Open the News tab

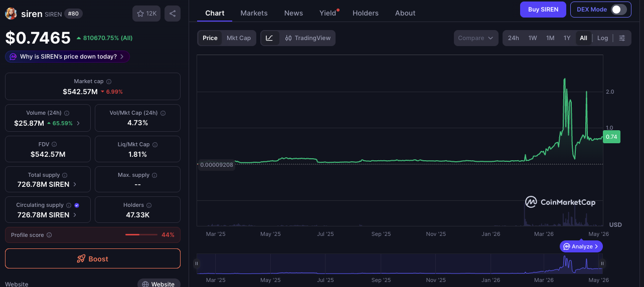pyautogui.click(x=293, y=13)
